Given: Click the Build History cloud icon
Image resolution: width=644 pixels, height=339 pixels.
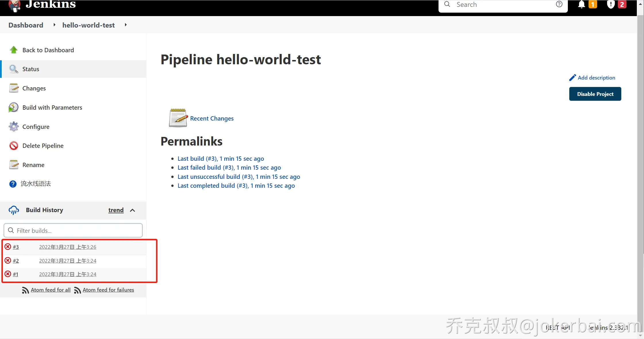Looking at the screenshot, I should pos(14,210).
